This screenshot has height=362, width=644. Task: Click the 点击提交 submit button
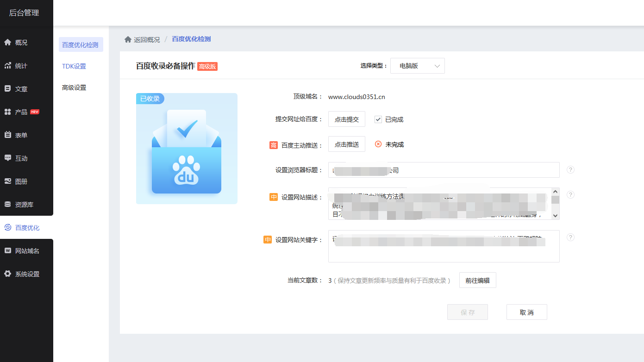(x=346, y=119)
